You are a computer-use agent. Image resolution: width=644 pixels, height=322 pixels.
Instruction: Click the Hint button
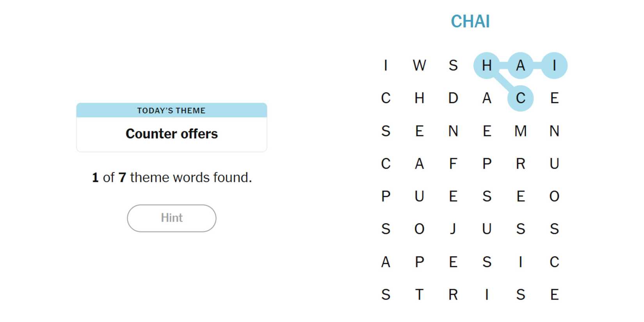tap(171, 218)
